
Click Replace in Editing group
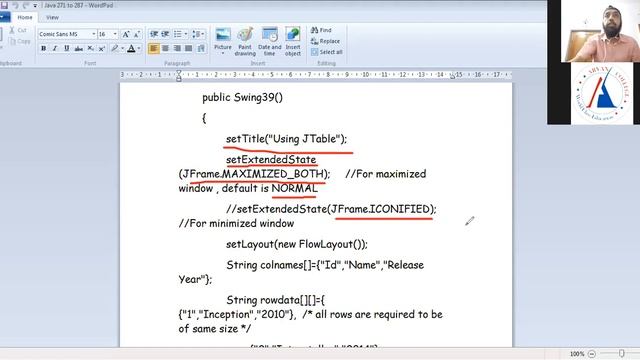[325, 41]
